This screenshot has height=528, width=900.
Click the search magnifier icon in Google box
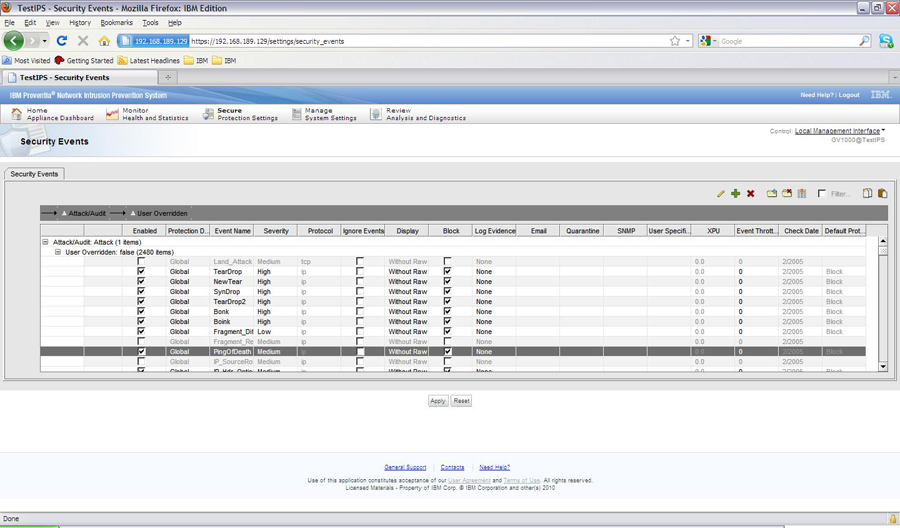pos(864,41)
